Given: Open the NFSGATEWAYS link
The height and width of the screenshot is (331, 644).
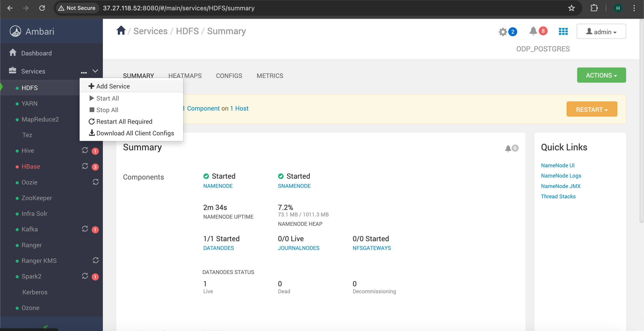Looking at the screenshot, I should tap(372, 248).
